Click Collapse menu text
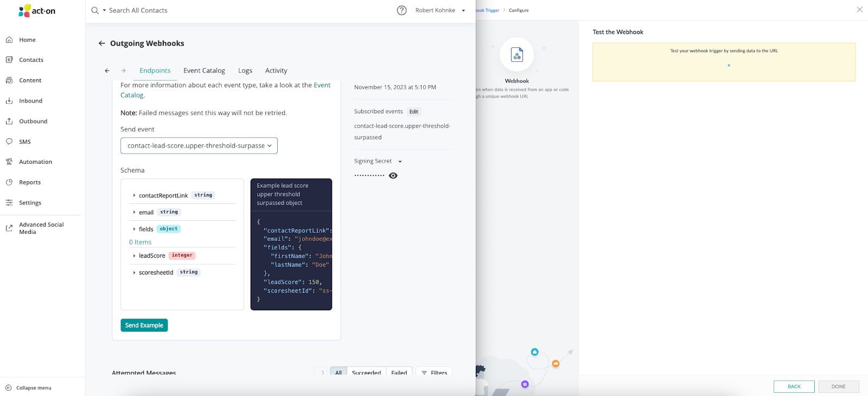 click(x=34, y=388)
